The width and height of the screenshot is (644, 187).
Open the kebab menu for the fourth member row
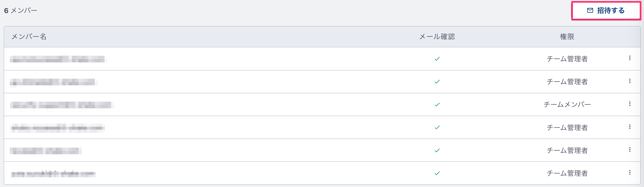(630, 127)
